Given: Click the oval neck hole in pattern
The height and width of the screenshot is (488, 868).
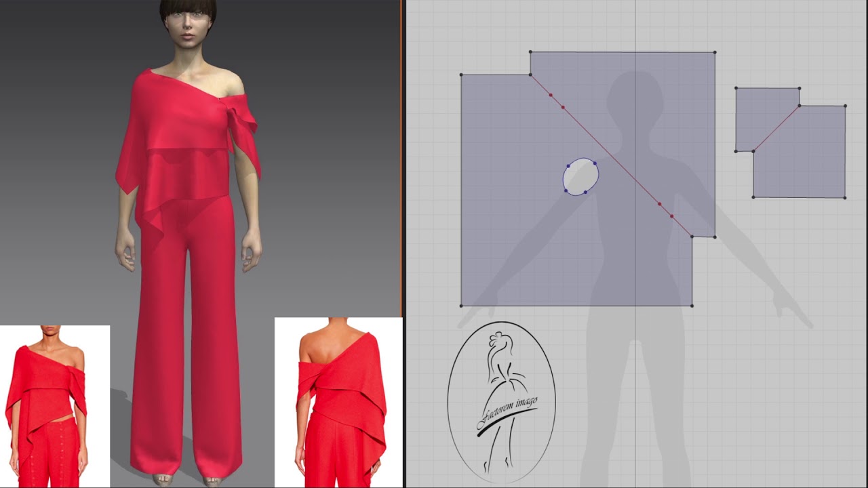Looking at the screenshot, I should (581, 177).
